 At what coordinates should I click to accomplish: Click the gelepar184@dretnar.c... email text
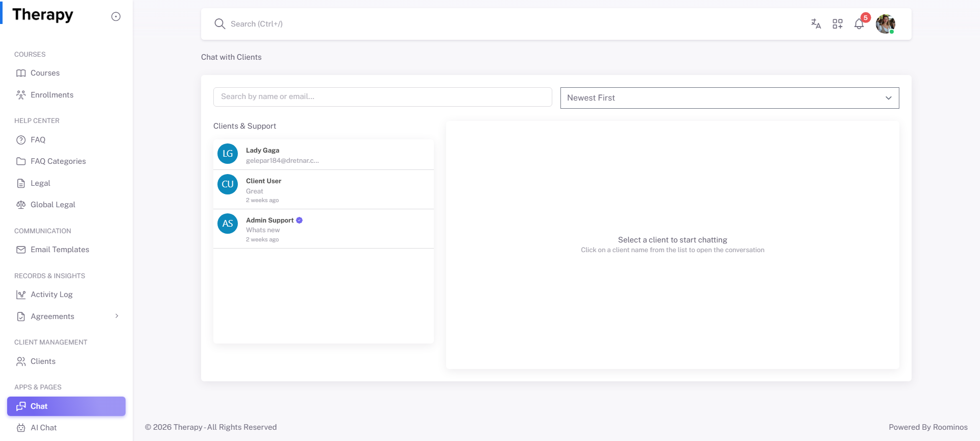[282, 161]
